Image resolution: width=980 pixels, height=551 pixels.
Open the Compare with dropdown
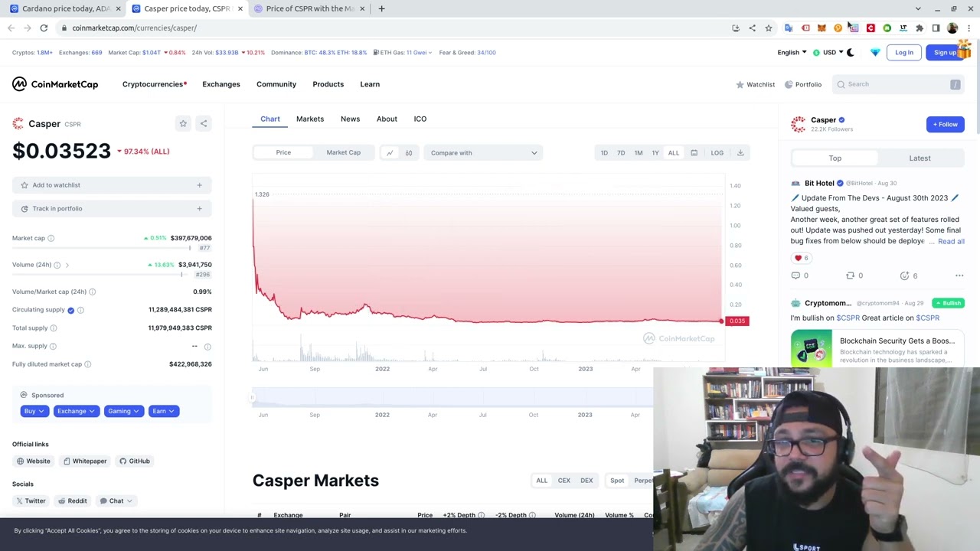483,153
